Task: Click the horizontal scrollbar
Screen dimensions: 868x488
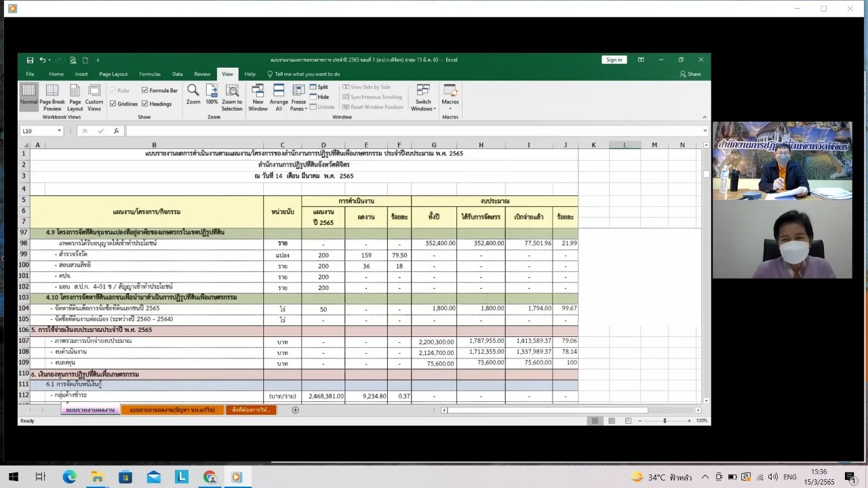Action: (x=548, y=410)
